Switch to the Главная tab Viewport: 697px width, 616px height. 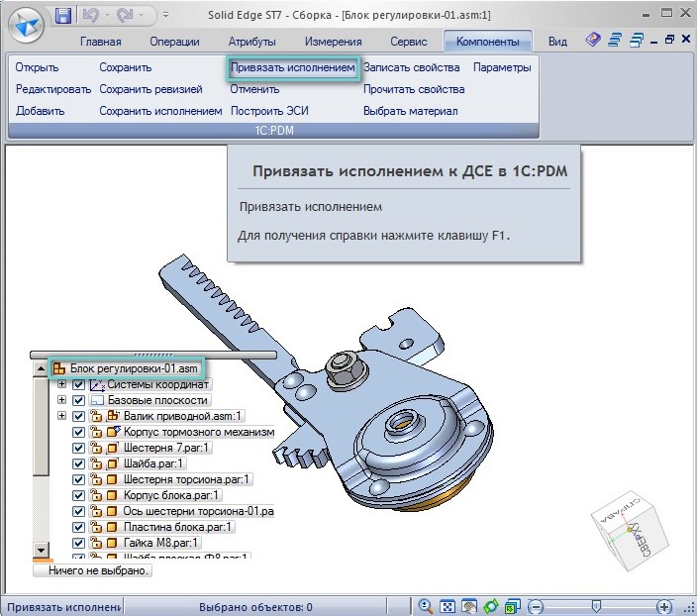(x=100, y=42)
